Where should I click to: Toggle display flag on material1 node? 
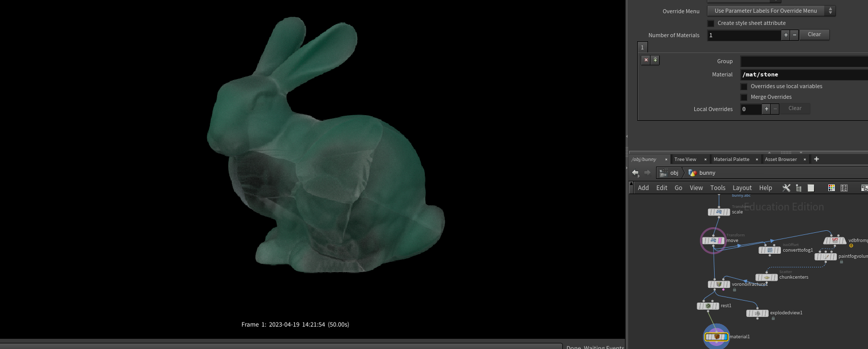click(725, 337)
